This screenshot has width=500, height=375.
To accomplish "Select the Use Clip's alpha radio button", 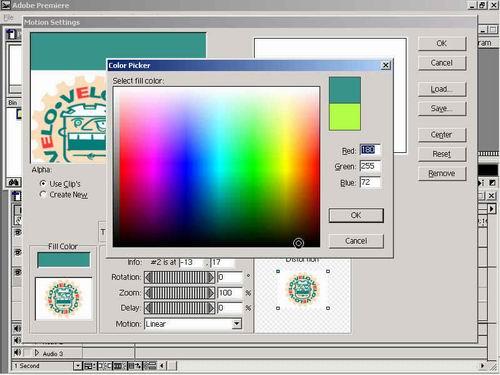I will pyautogui.click(x=43, y=184).
